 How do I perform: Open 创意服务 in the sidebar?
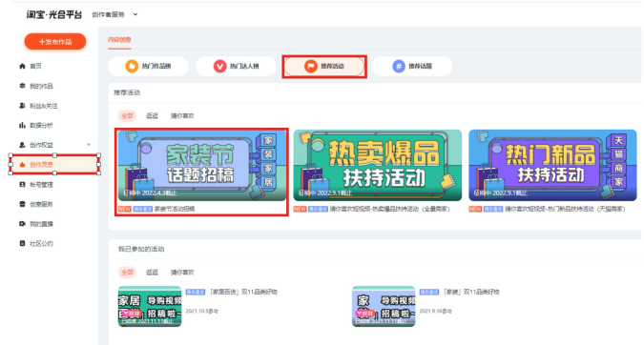point(36,204)
